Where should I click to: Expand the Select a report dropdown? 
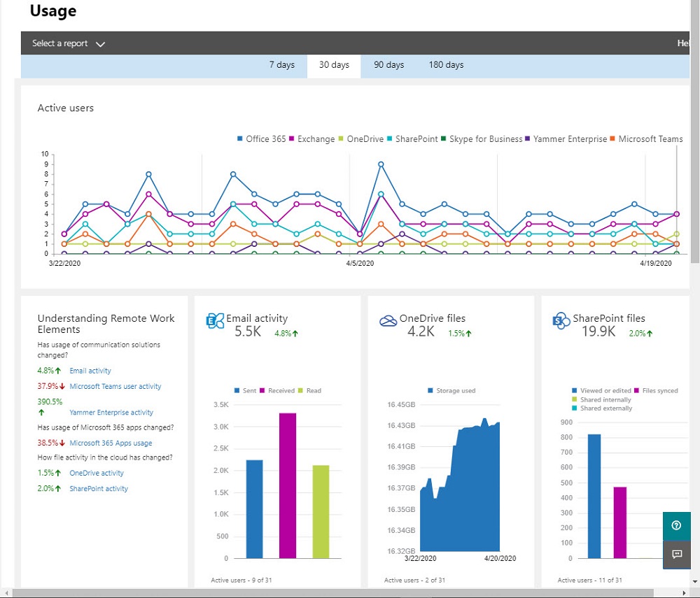(69, 43)
